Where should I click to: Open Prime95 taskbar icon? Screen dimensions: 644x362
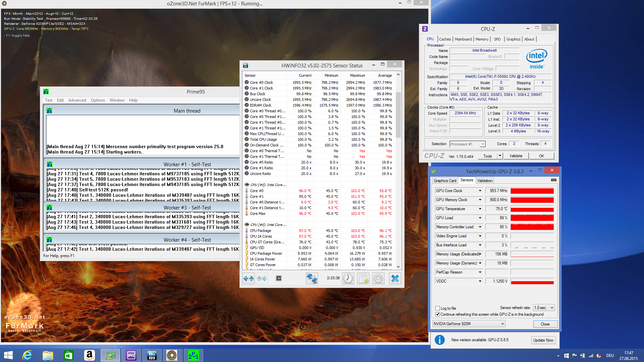click(194, 355)
